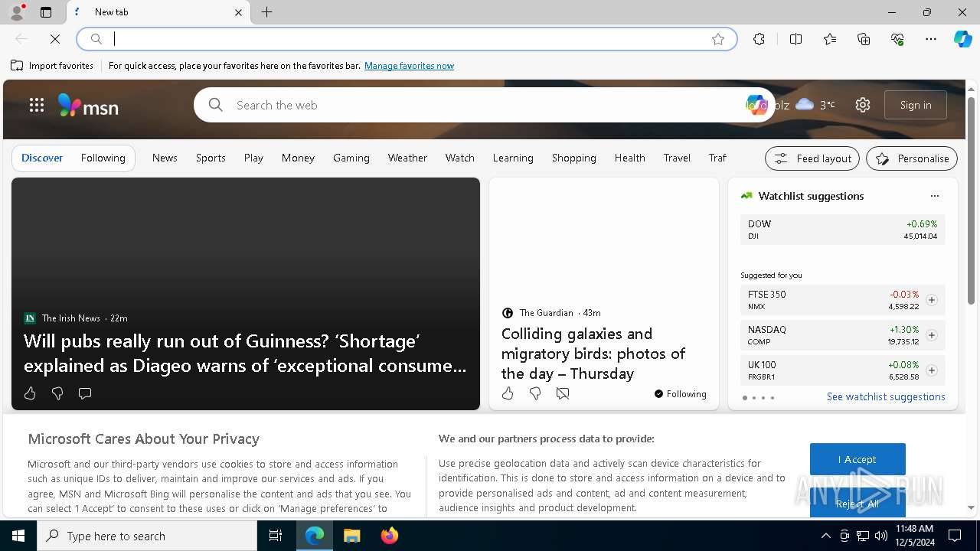This screenshot has width=980, height=551.
Task: Open Task View on the taskbar
Action: pyautogui.click(x=276, y=536)
